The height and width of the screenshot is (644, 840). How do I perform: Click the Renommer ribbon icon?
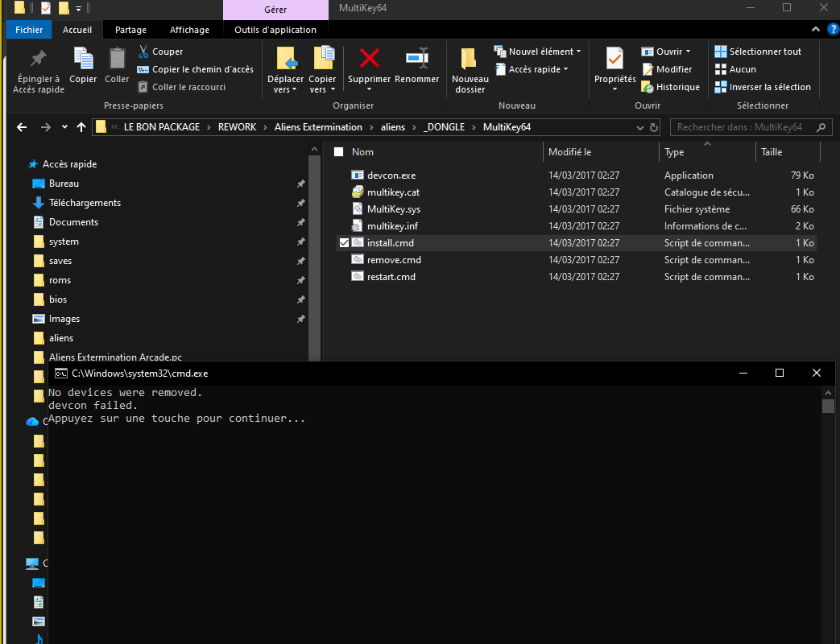point(416,59)
